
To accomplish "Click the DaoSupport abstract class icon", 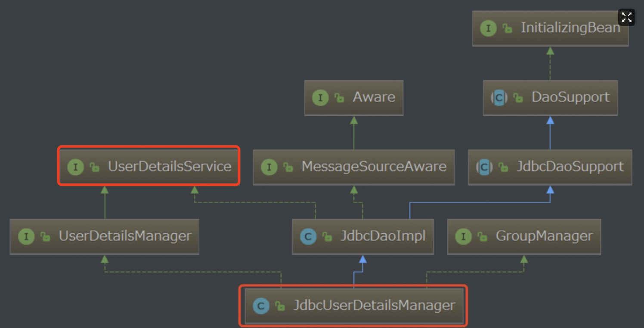I will 499,98.
